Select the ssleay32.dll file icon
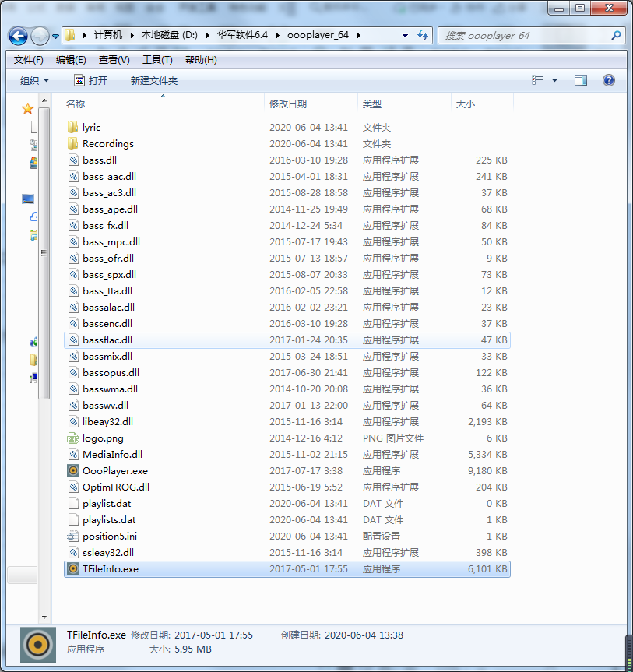The height and width of the screenshot is (672, 633). [x=73, y=552]
